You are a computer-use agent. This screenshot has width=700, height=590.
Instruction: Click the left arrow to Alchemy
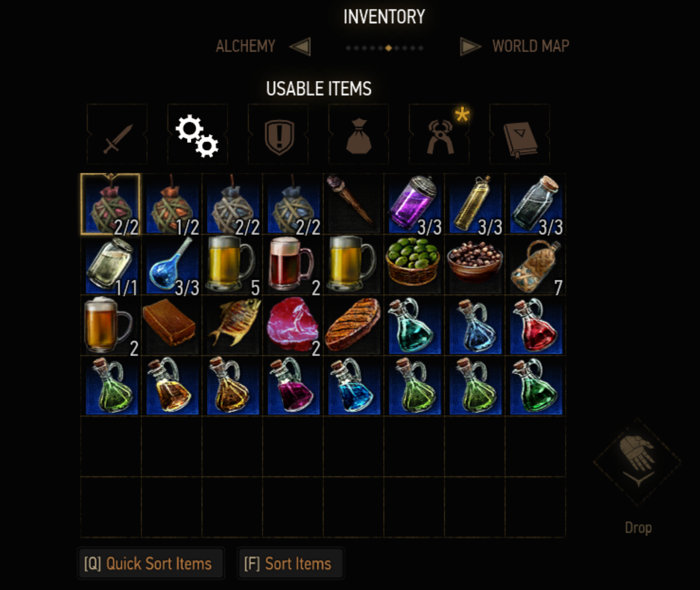[300, 47]
